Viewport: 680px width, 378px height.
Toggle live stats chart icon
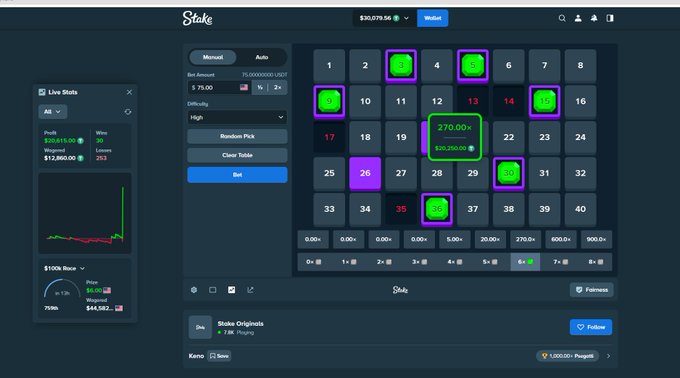232,290
